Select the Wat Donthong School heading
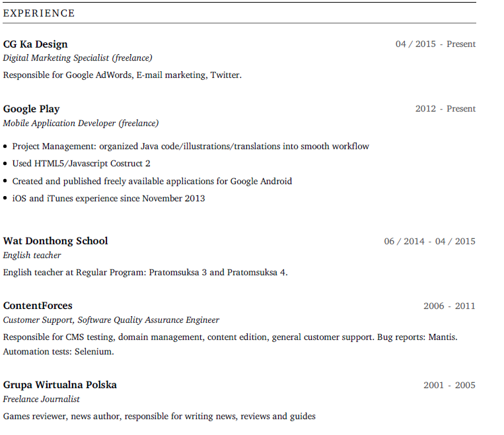 point(55,241)
